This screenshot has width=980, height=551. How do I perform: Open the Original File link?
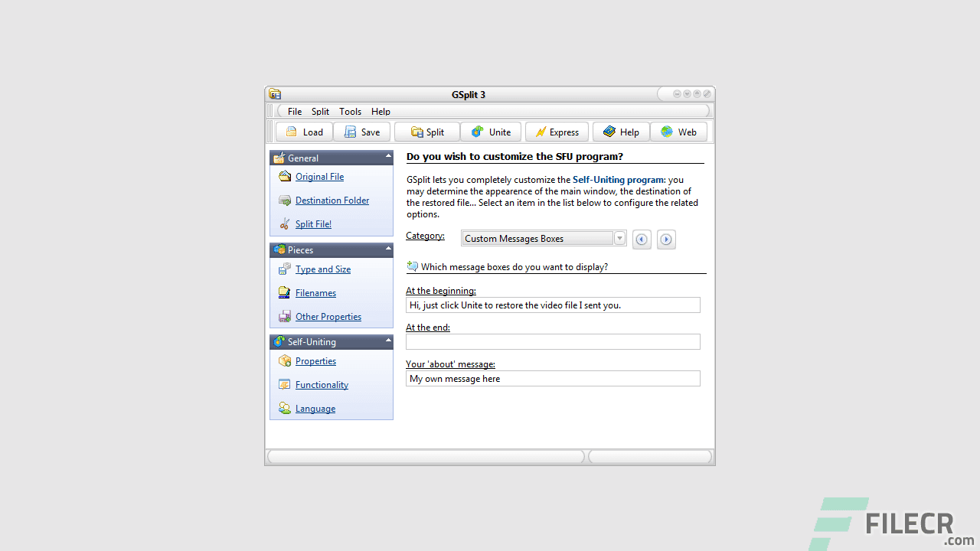pyautogui.click(x=319, y=177)
